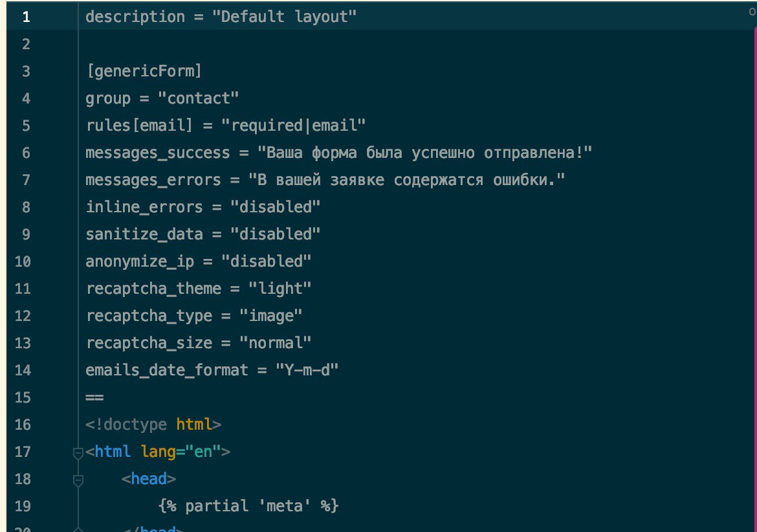Place cursor on inline_errors "disabled" value
757x532 pixels.
(275, 207)
